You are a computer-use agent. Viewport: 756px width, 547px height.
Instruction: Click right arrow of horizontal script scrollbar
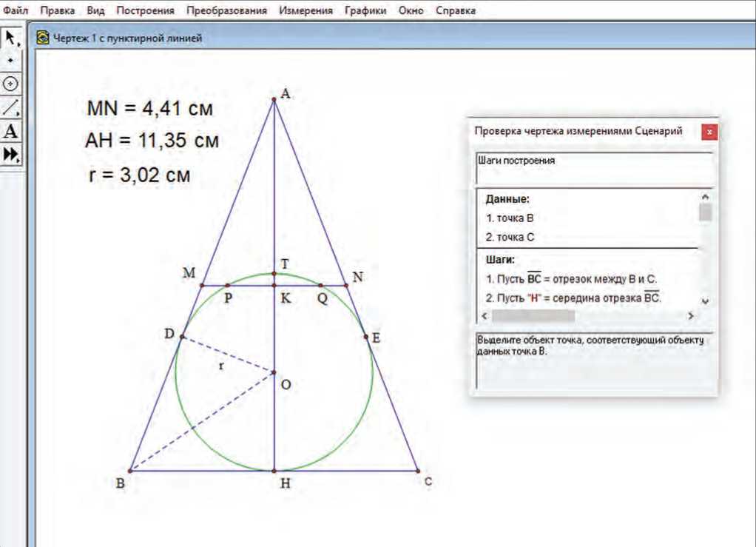(690, 316)
